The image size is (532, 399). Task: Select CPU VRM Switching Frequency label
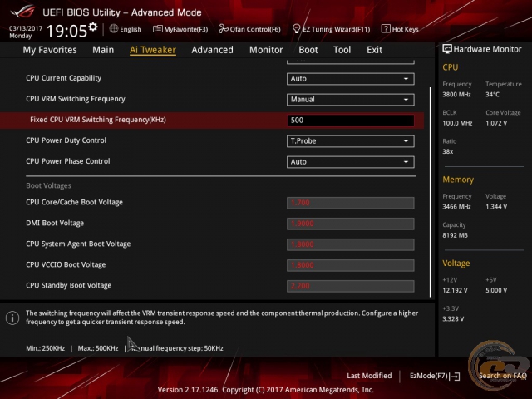[76, 99]
